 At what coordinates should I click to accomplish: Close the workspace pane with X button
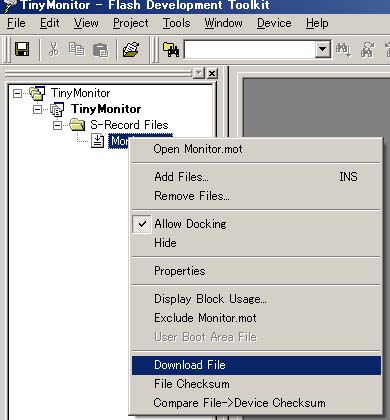pos(212,73)
